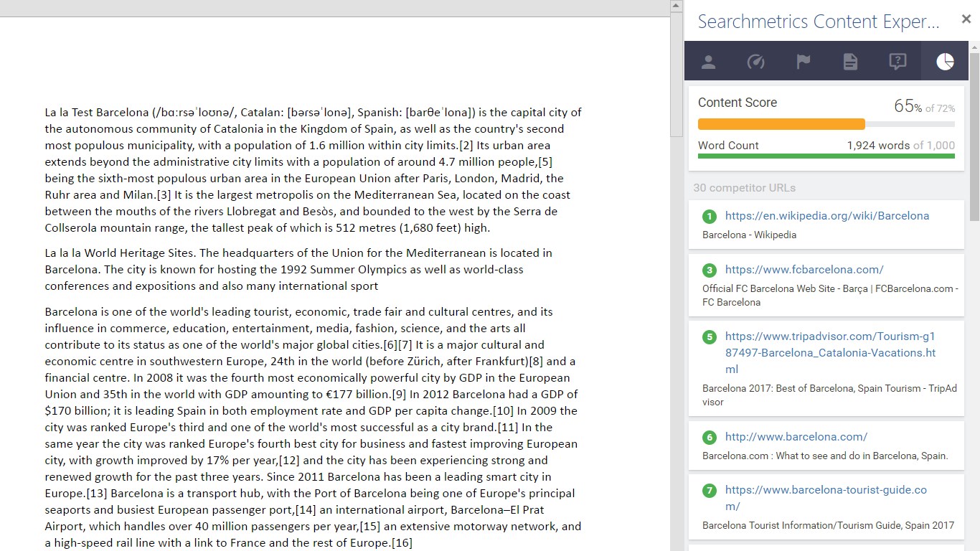The image size is (980, 551).
Task: Close the Searchmetrics Content Experience panel
Action: (966, 19)
